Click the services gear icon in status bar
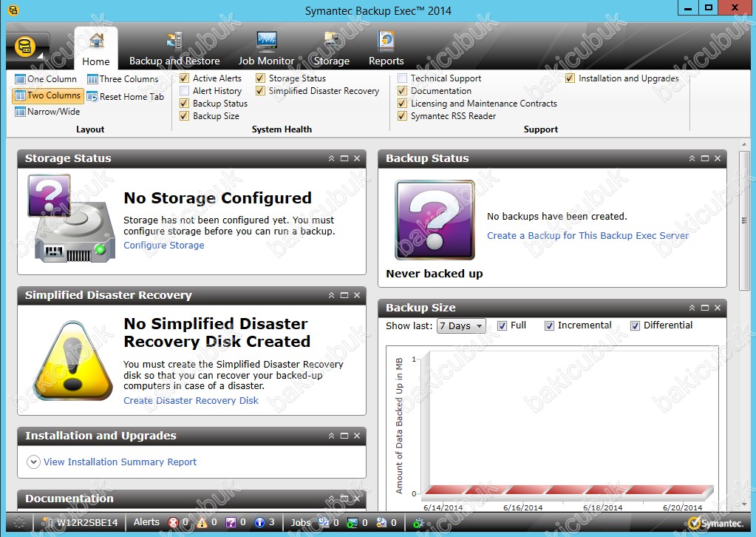This screenshot has height=537, width=756. pos(418,522)
